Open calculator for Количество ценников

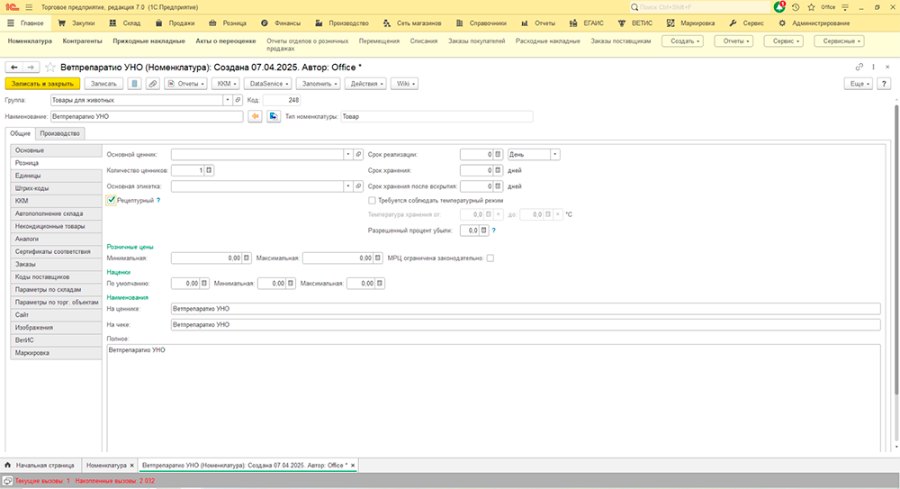pyautogui.click(x=209, y=170)
